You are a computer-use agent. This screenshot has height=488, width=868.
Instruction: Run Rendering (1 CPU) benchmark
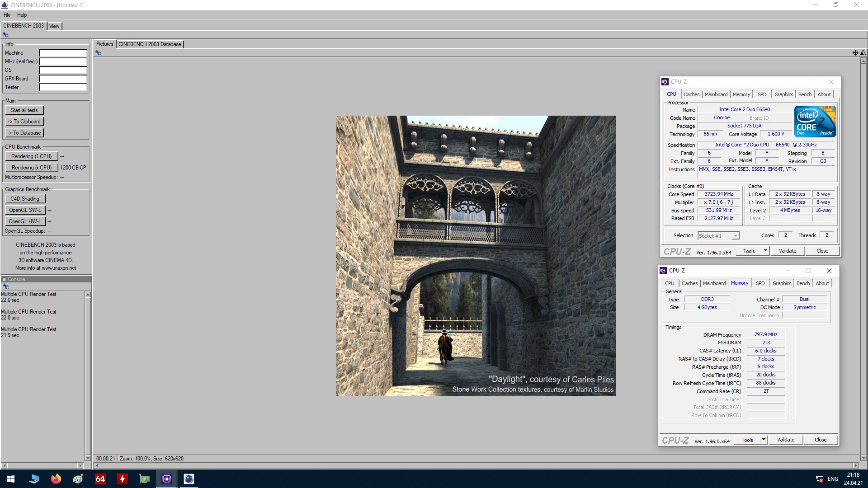point(32,156)
